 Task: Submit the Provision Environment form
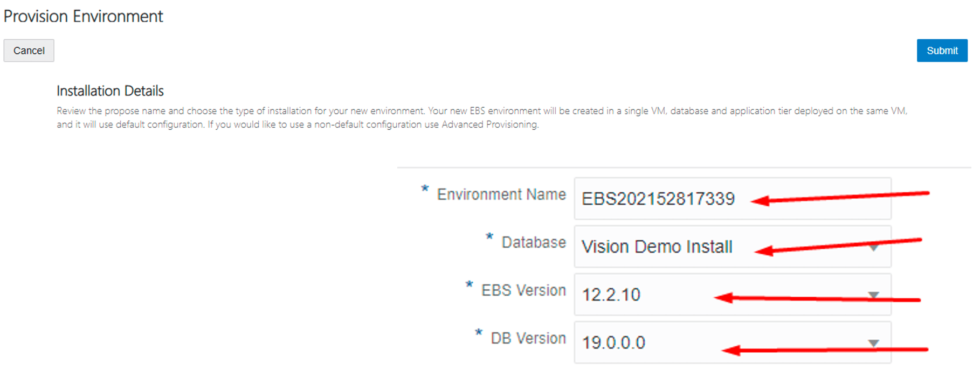pos(942,51)
